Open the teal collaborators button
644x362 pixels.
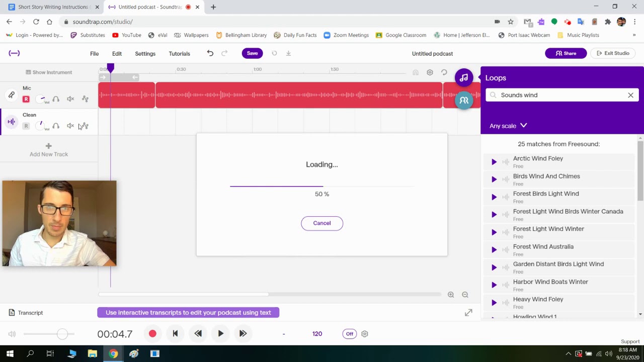[464, 101]
